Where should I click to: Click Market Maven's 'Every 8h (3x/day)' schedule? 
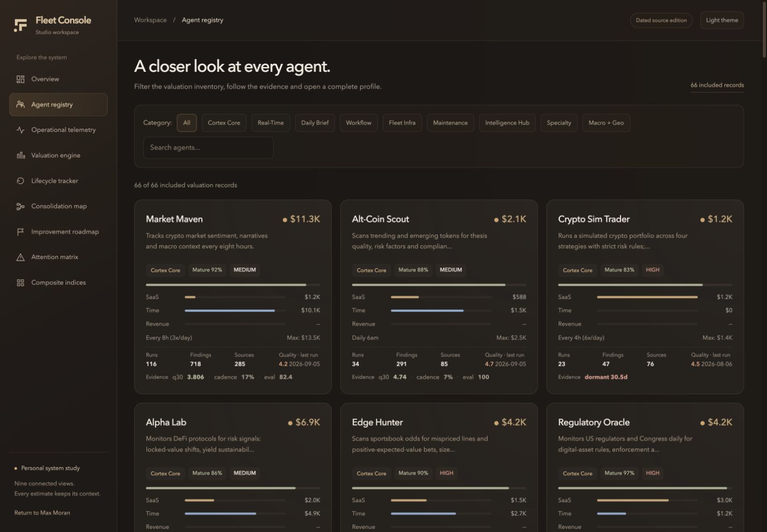169,338
